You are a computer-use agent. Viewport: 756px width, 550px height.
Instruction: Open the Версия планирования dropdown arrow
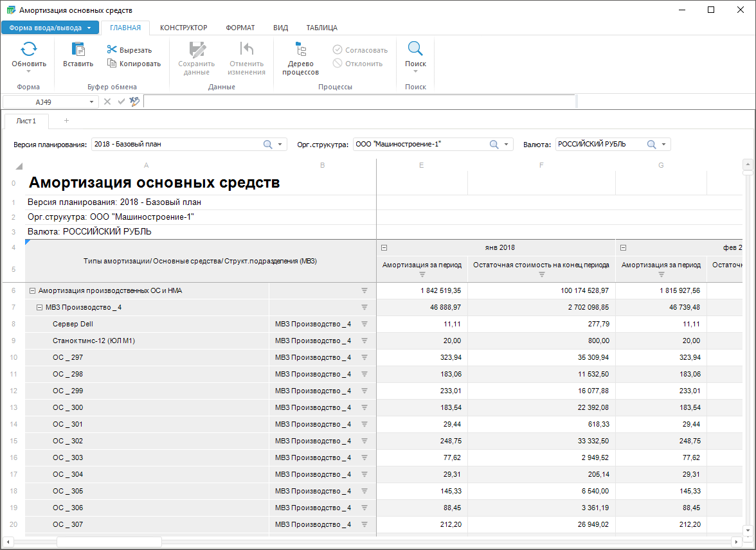[x=280, y=145]
